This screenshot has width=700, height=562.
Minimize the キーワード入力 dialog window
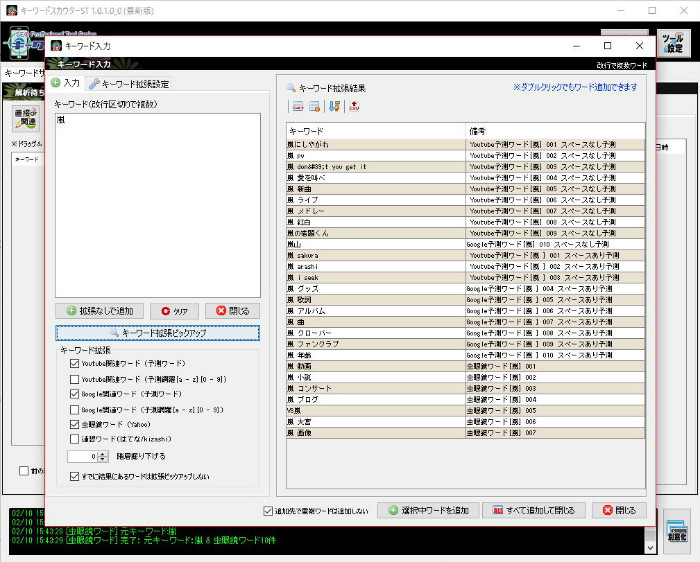pos(576,46)
